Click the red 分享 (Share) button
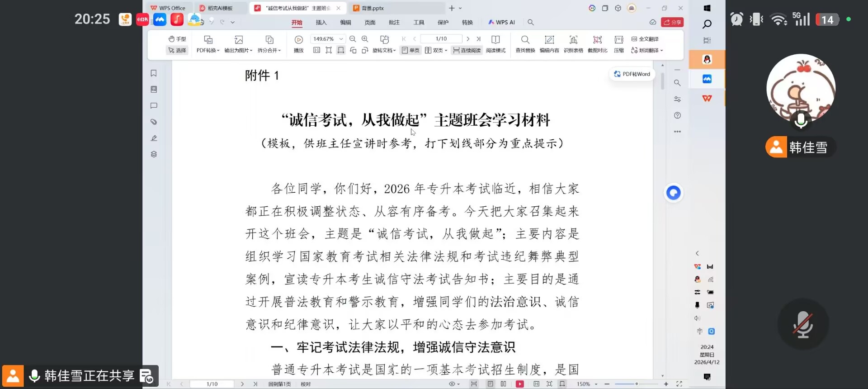 [x=672, y=22]
